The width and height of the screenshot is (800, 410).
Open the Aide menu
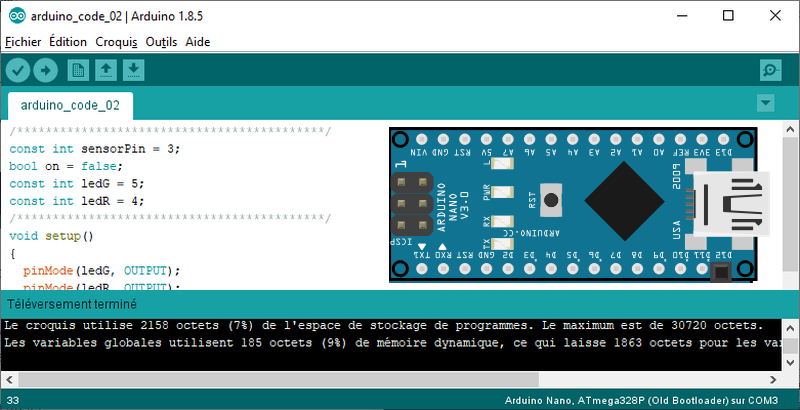197,42
